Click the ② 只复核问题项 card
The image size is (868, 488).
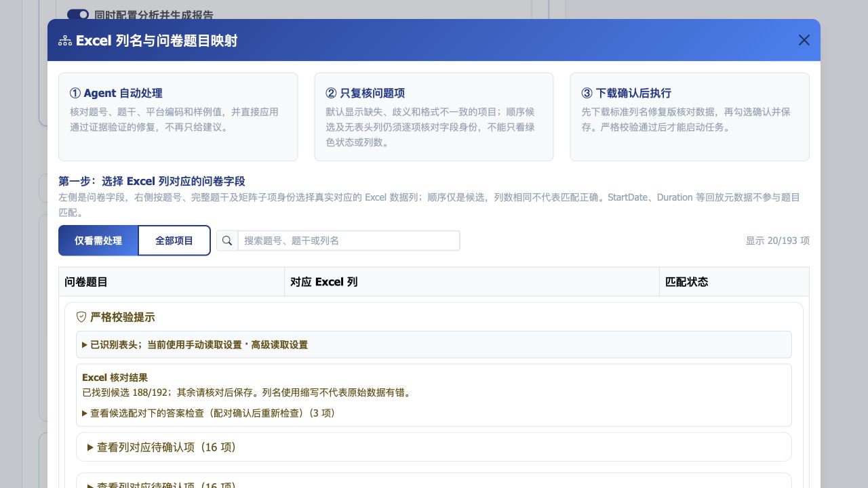tap(434, 117)
